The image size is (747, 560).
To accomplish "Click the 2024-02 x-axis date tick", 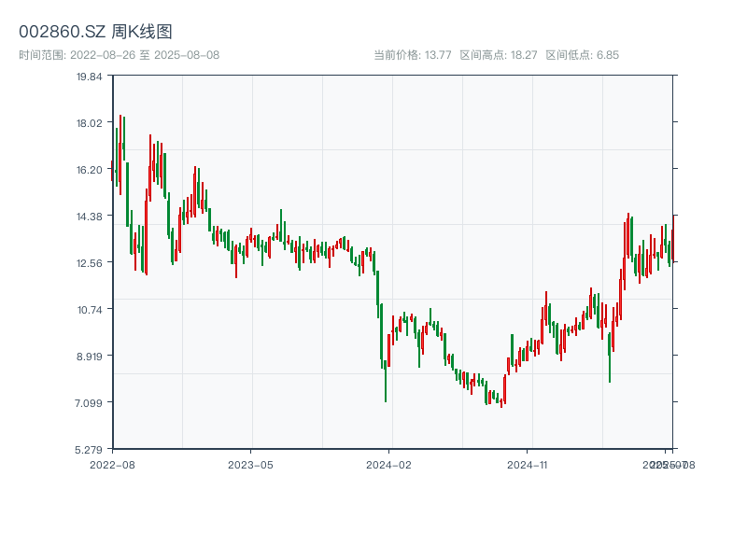I will [388, 464].
